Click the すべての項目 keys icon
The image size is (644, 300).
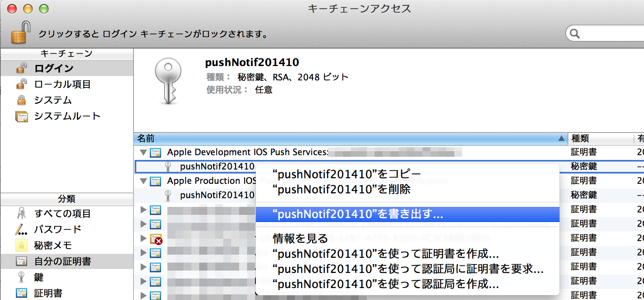[22, 214]
